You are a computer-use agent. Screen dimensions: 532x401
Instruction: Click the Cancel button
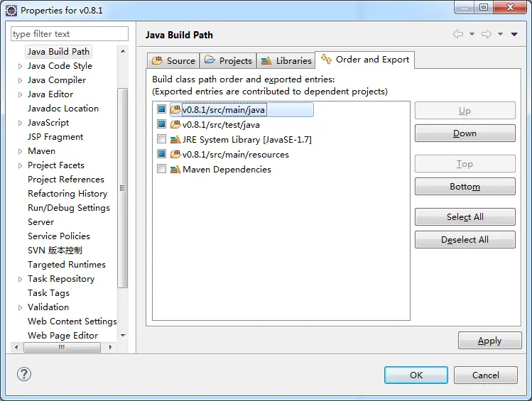pos(486,375)
